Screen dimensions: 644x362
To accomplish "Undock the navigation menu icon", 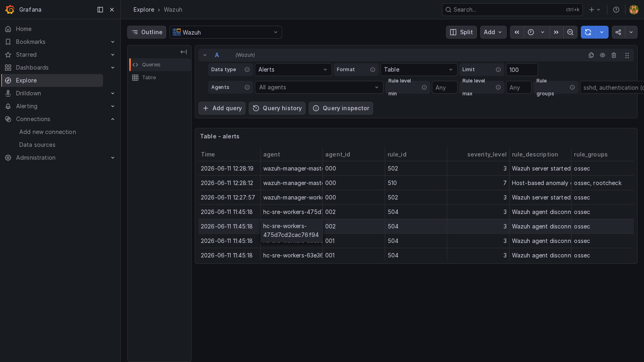I will pyautogui.click(x=100, y=10).
